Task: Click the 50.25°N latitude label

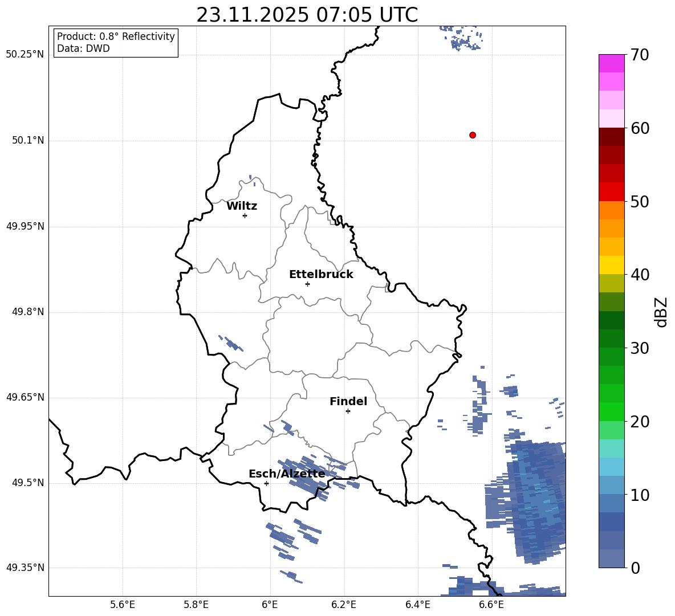Action: [25, 55]
